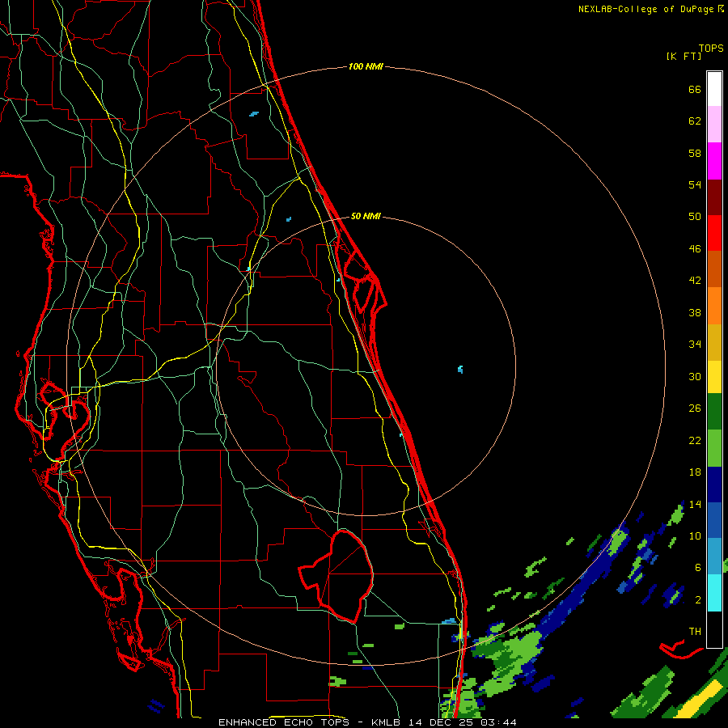Click the "10" scale label
The height and width of the screenshot is (728, 728).
(x=695, y=536)
